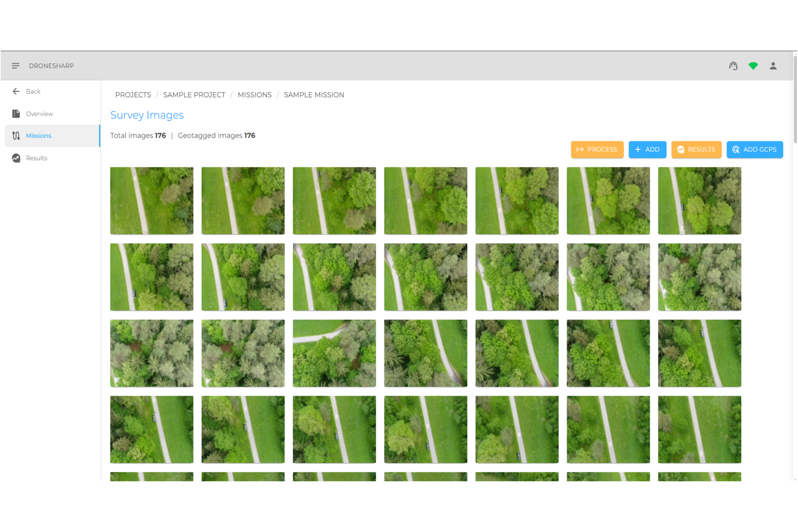Open first thumbnail in the second row
Image resolution: width=798 pixels, height=532 pixels.
click(x=152, y=277)
